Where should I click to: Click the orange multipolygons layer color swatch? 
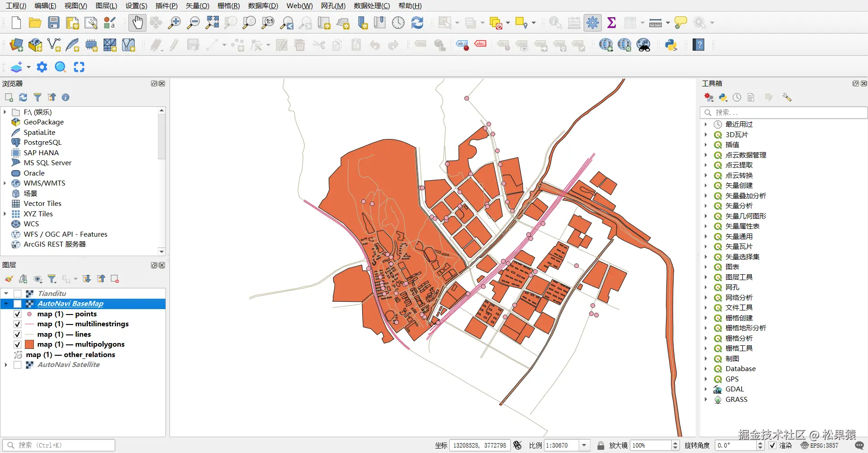30,344
